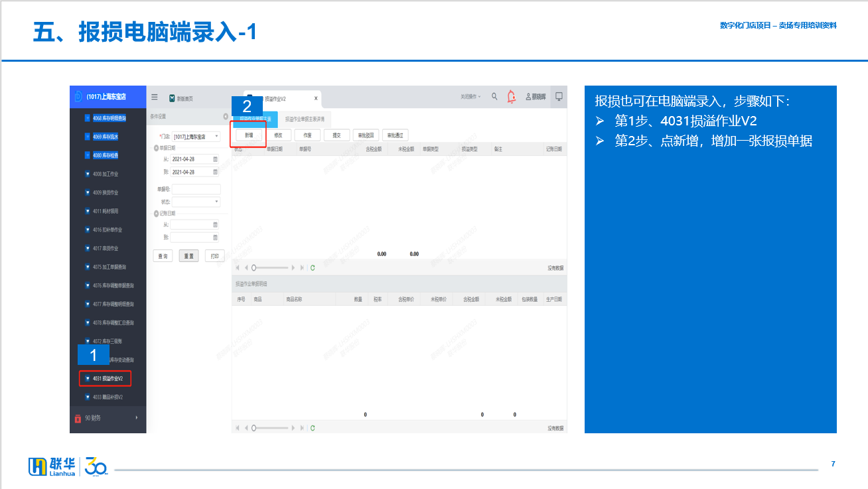Go to next page in upper grid pager
The image size is (868, 489).
tap(294, 267)
